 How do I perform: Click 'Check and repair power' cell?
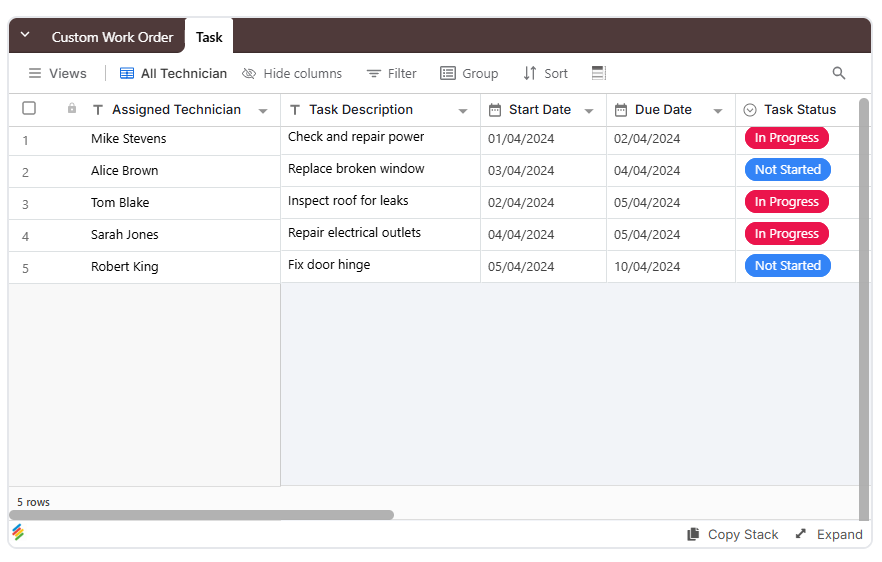[x=380, y=140]
